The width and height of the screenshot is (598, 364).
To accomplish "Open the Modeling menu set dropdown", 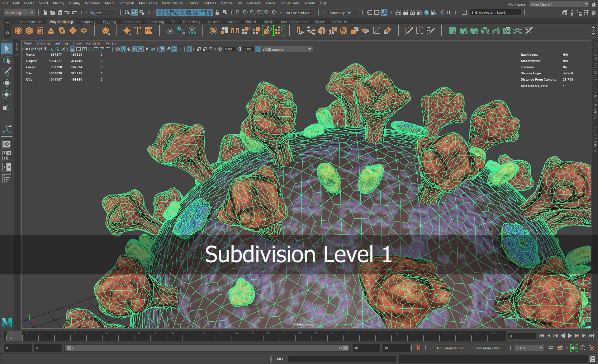I will click(x=32, y=13).
